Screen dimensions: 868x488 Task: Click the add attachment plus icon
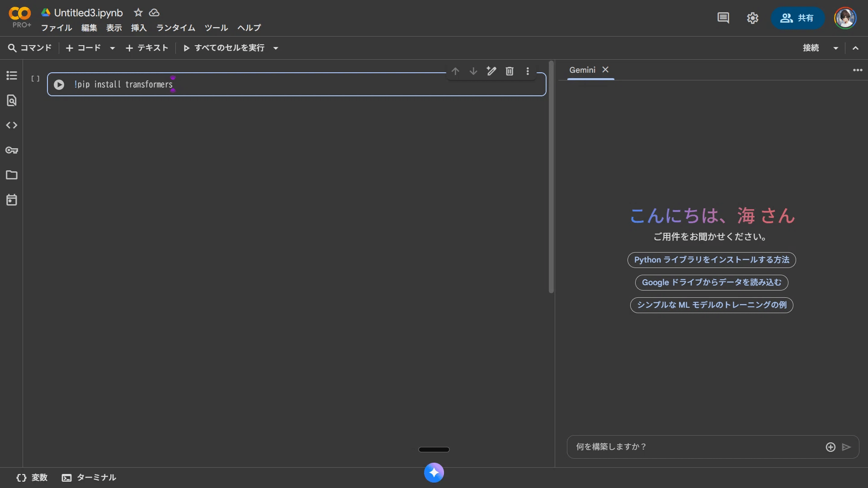click(830, 447)
